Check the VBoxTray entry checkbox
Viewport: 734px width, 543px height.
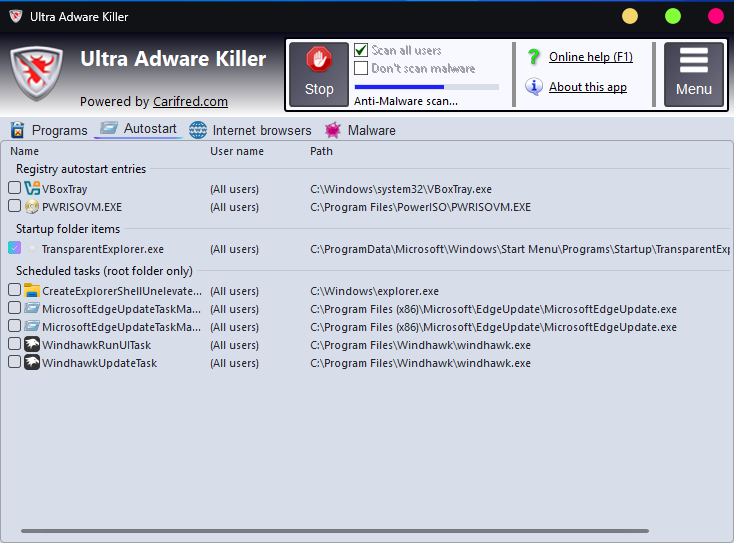point(15,188)
